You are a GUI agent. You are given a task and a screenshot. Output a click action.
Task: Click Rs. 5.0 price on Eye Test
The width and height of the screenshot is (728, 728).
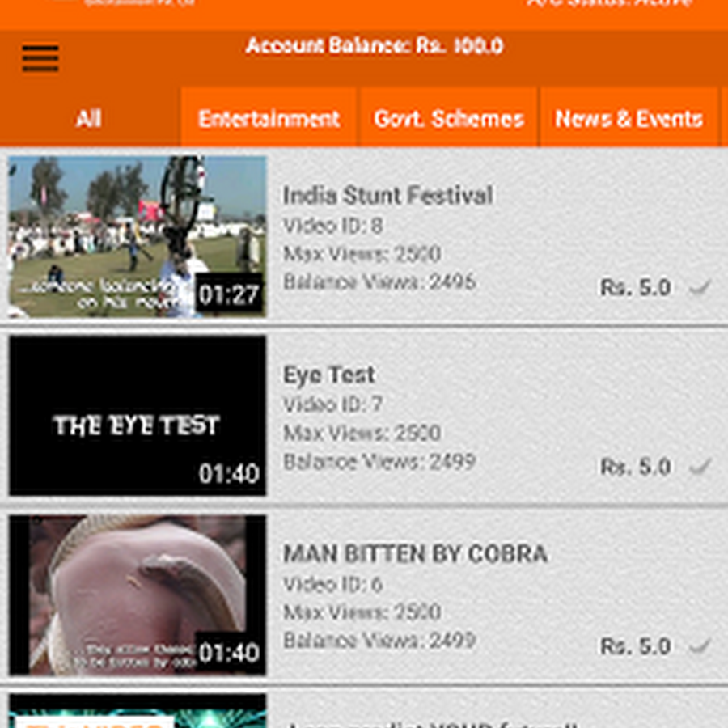coord(636,467)
